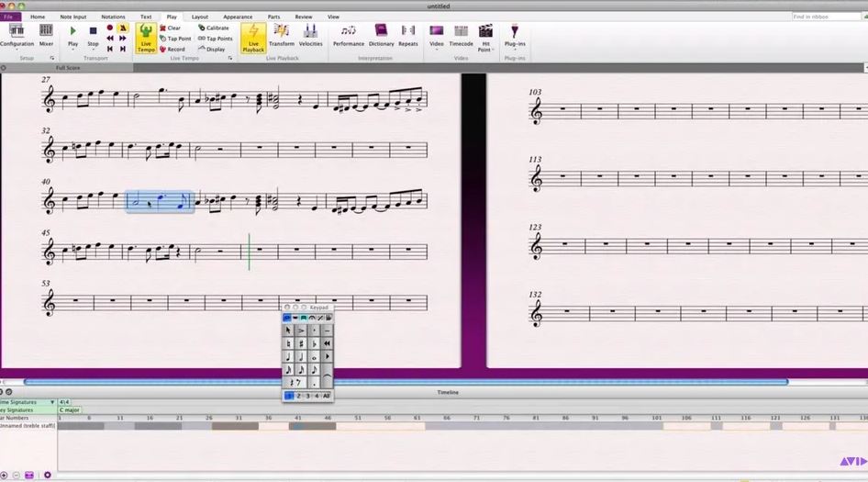Toggle natural accidental on Keypad

[x=288, y=343]
